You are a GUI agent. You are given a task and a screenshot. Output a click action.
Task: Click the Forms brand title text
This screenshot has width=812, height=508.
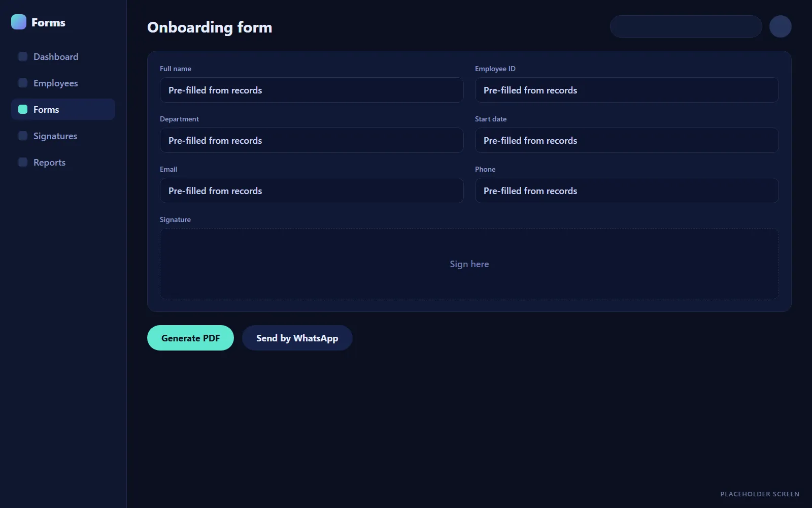[x=48, y=22]
